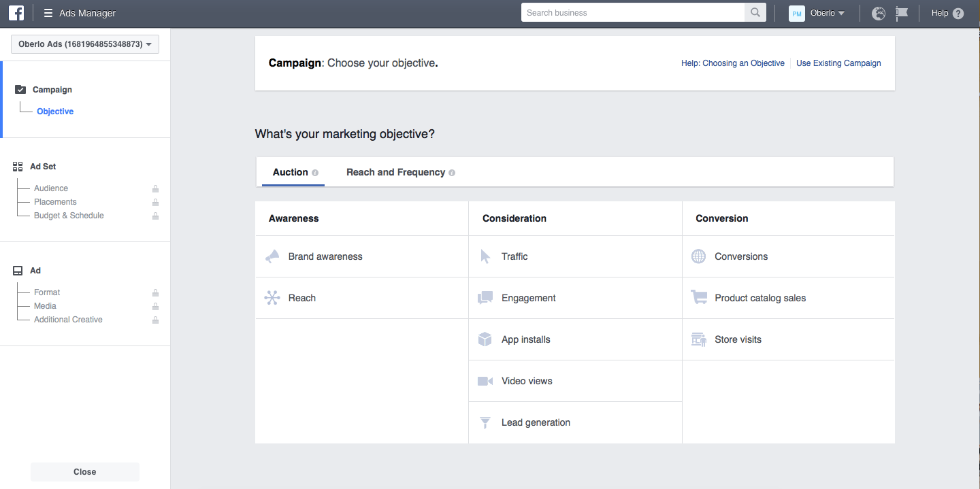Choose the Engagement objective
The height and width of the screenshot is (489, 980).
point(575,298)
